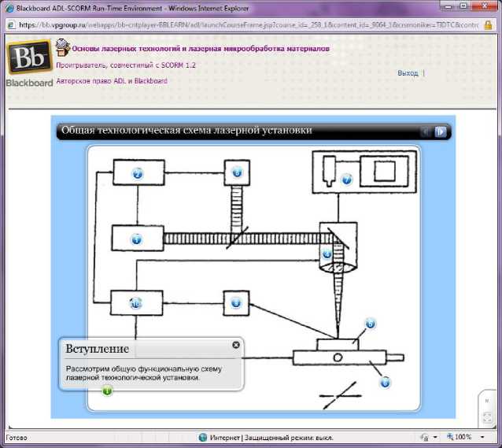Click the text Авторское право ADL и Blackboard
Screen dimensions: 502x448
pos(112,81)
